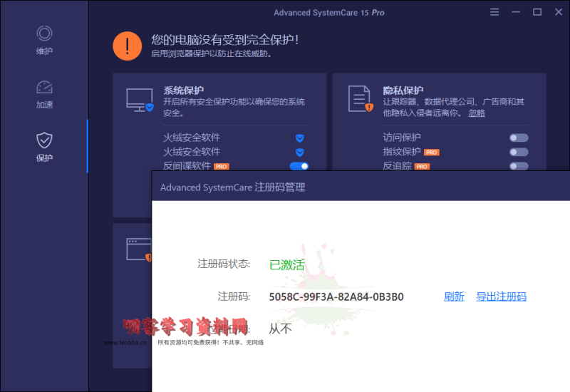Click the 反间谍软件 label
The width and height of the screenshot is (570, 392).
click(x=187, y=166)
